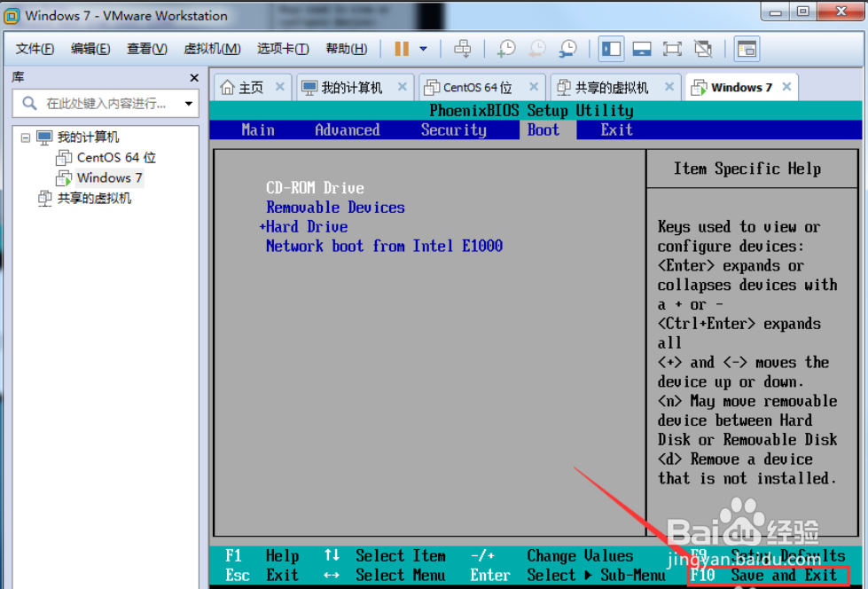Image resolution: width=868 pixels, height=589 pixels.
Task: Click the Item Specific Help heading
Action: pyautogui.click(x=747, y=169)
